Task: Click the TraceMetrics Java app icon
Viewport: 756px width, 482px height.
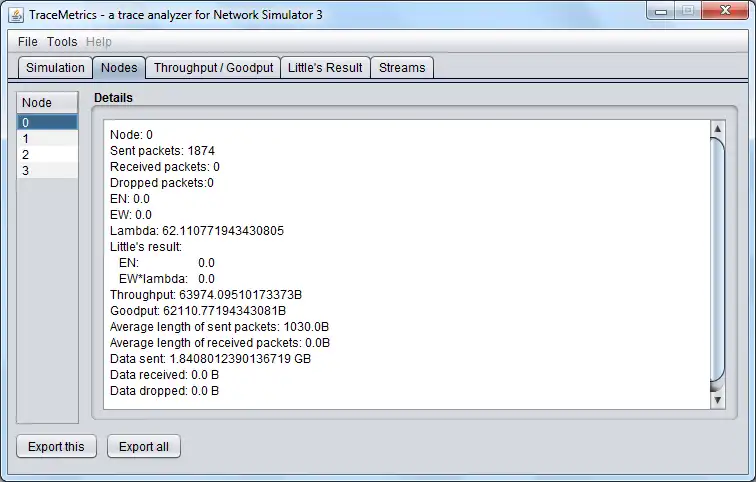Action: click(x=16, y=15)
